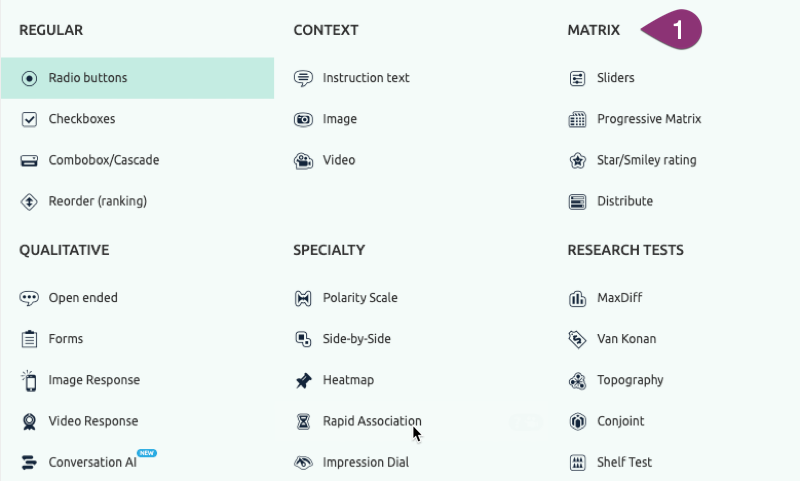Click the Radio buttons question icon

29,78
